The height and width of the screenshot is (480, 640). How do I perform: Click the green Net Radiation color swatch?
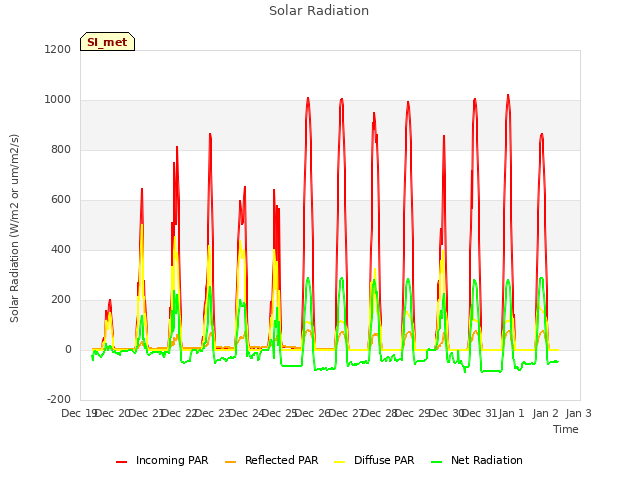coord(437,462)
